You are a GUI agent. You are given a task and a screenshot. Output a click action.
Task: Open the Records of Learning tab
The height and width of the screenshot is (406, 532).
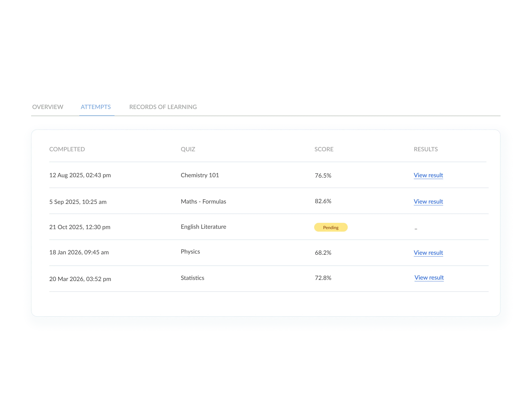[x=163, y=107]
